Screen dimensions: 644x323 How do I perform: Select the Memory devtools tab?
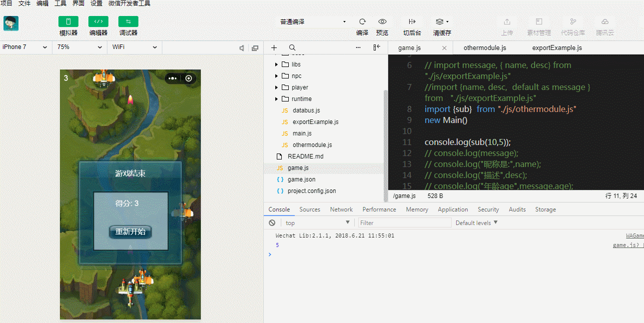click(x=417, y=209)
